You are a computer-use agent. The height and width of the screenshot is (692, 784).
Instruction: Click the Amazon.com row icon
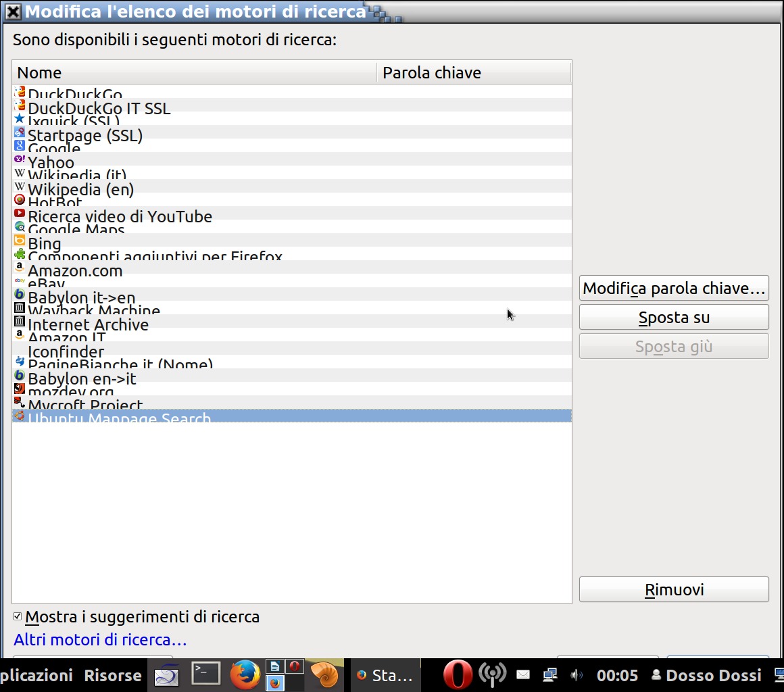(20, 267)
